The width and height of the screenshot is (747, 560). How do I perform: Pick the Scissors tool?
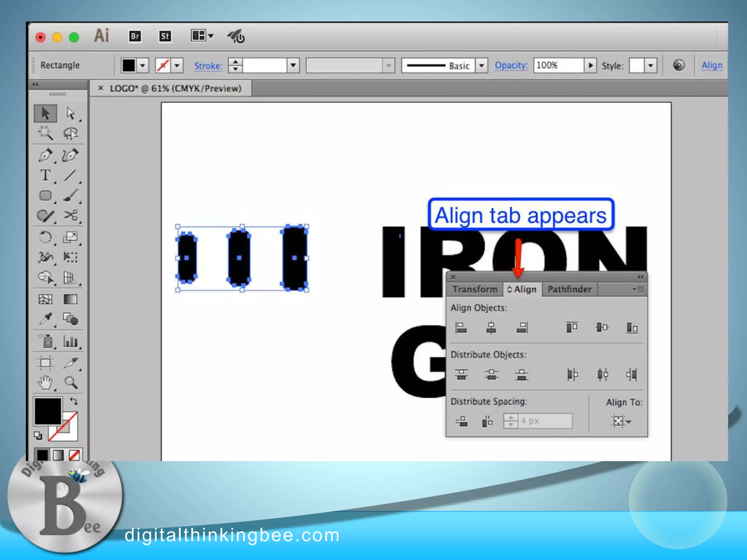click(x=70, y=215)
